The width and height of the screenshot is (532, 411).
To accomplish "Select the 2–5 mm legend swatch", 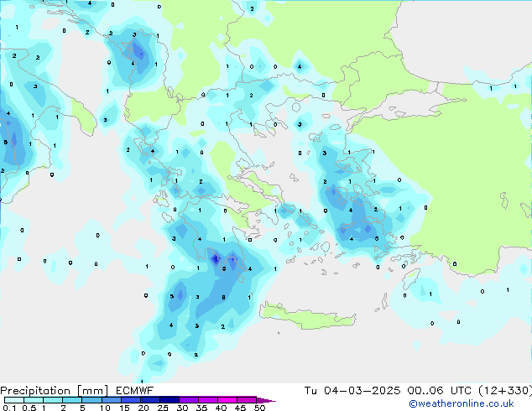I will pyautogui.click(x=72, y=400).
